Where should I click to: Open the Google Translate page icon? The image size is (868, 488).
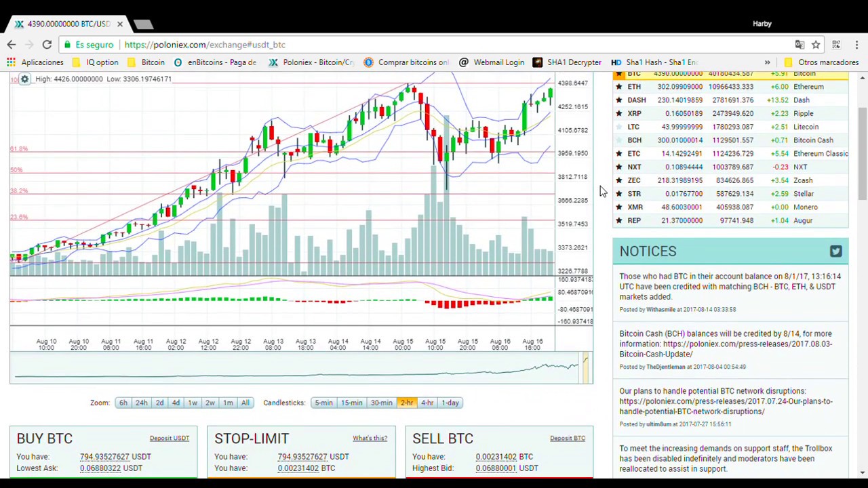pos(800,45)
